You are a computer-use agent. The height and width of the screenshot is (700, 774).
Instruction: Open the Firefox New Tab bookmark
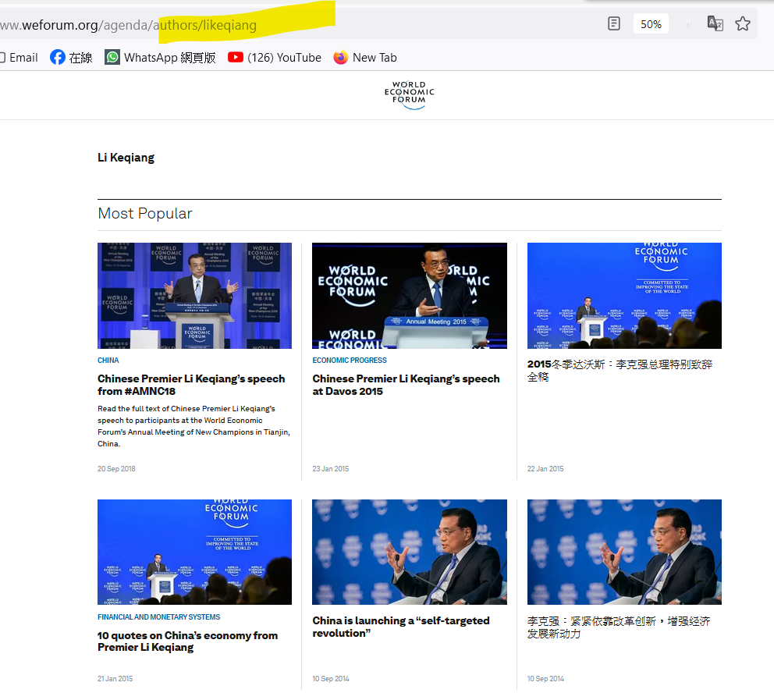[365, 58]
